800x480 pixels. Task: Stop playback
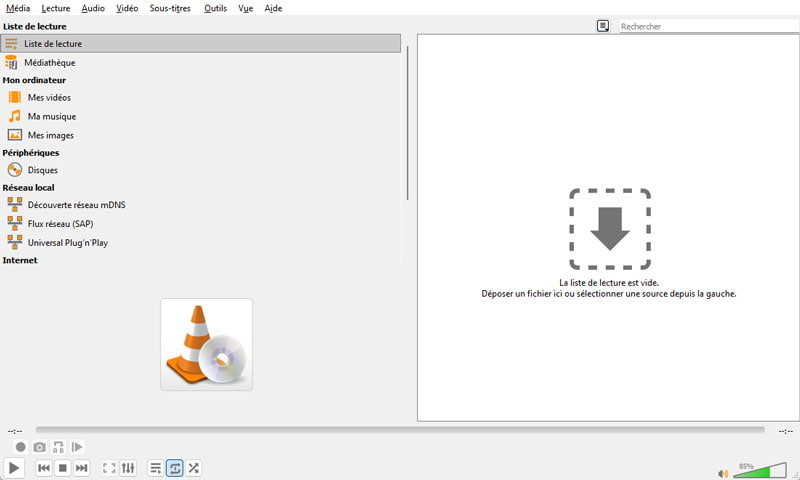pos(63,468)
